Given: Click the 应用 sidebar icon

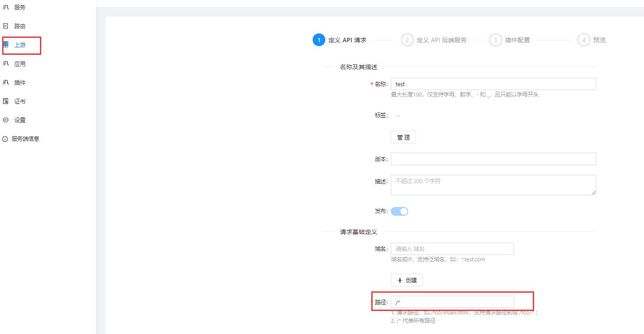Looking at the screenshot, I should 6,63.
